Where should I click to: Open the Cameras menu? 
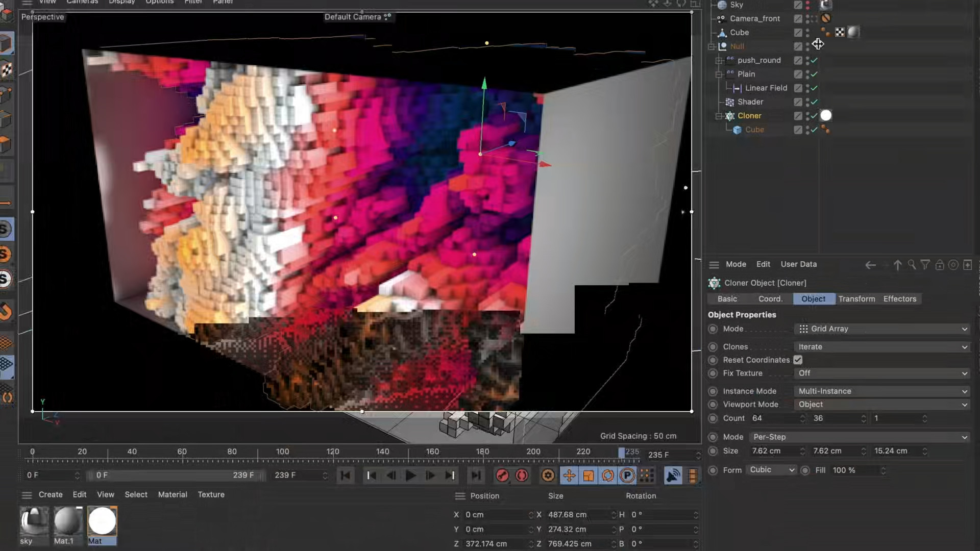pyautogui.click(x=82, y=2)
